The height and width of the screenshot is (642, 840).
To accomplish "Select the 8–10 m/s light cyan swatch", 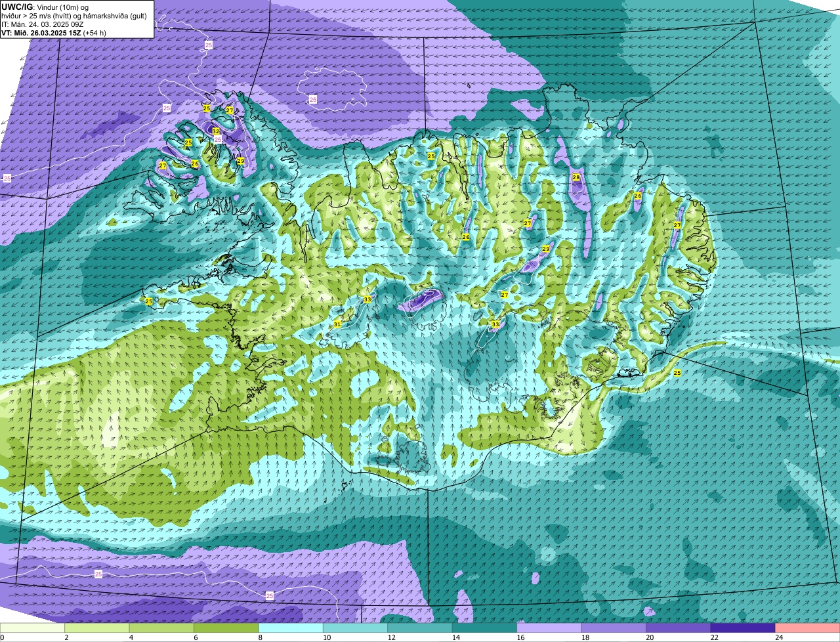I will tap(291, 628).
